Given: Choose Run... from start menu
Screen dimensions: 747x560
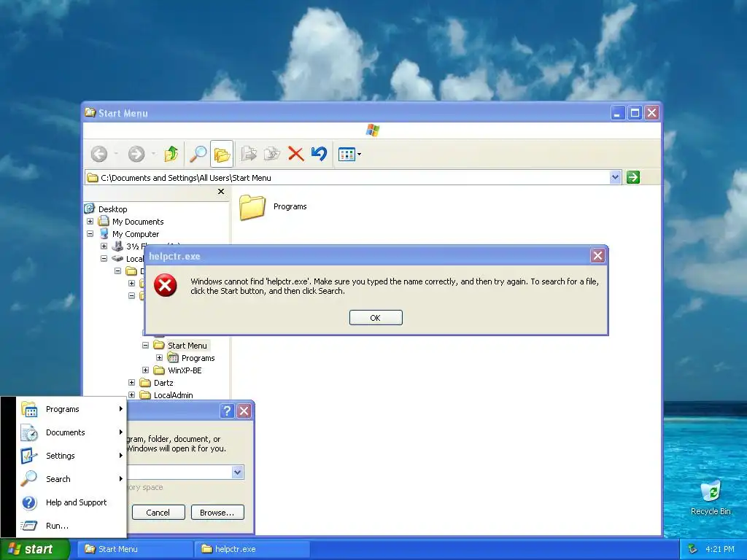Looking at the screenshot, I should pyautogui.click(x=71, y=526).
